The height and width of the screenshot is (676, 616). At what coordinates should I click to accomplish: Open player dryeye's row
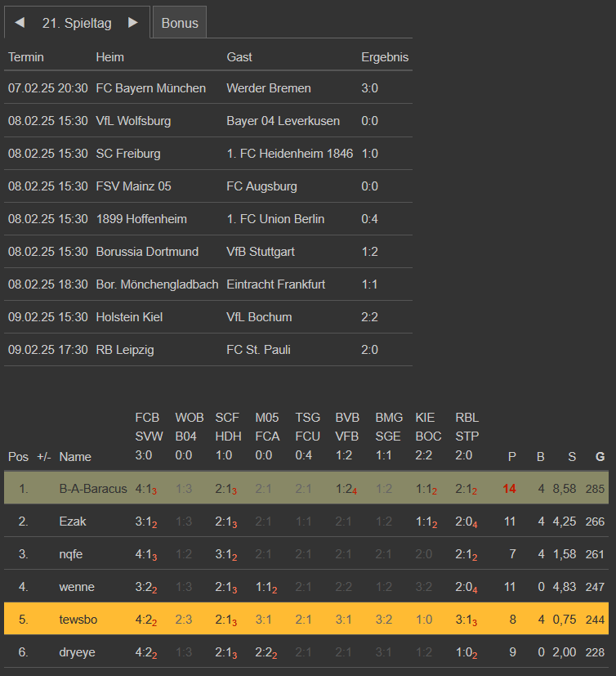pyautogui.click(x=77, y=652)
